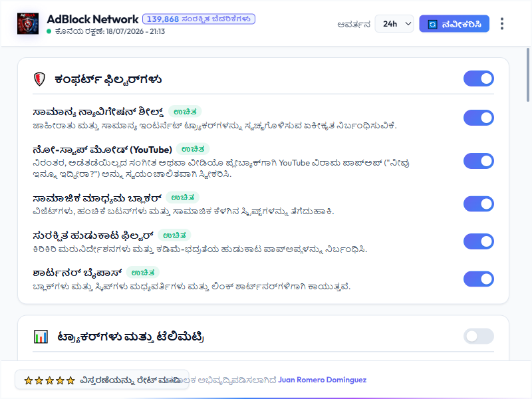
Task: Toggle the ಶಾರ್ಟ್‌ನರ್ ಬೈಪಾಸ್ switch
Action: 478,279
